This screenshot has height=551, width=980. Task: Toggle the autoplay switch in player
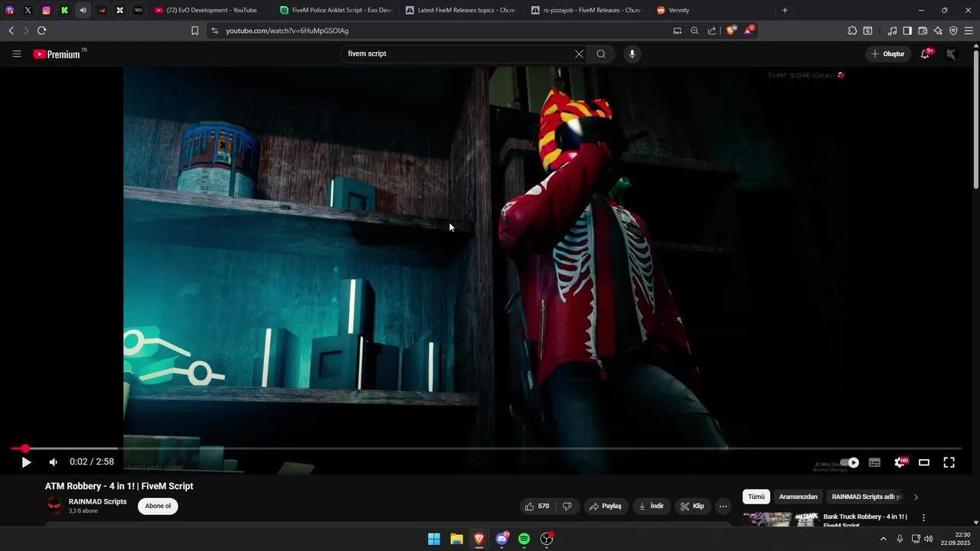[x=849, y=462]
